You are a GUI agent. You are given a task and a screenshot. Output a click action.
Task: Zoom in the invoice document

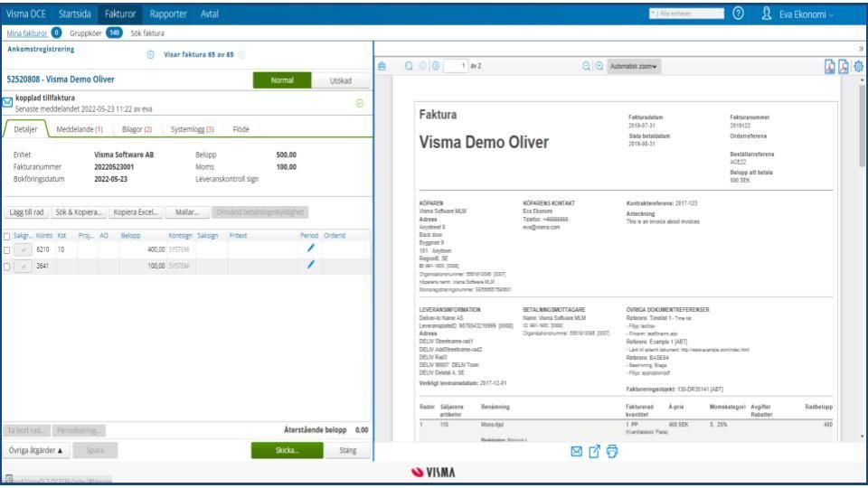click(599, 66)
